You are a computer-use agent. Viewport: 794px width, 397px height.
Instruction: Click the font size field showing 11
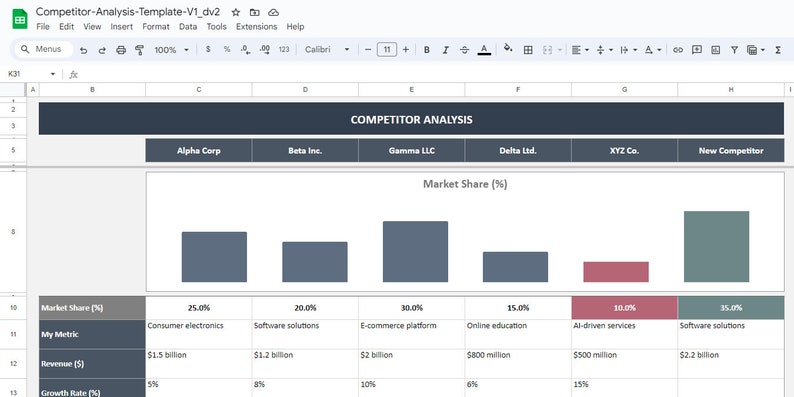click(x=387, y=49)
